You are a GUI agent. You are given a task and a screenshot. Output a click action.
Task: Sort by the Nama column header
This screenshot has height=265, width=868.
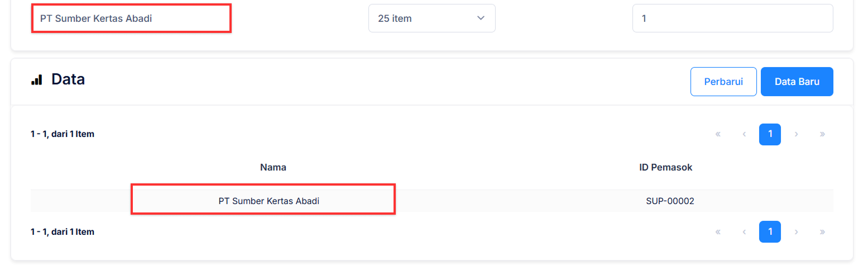point(273,167)
